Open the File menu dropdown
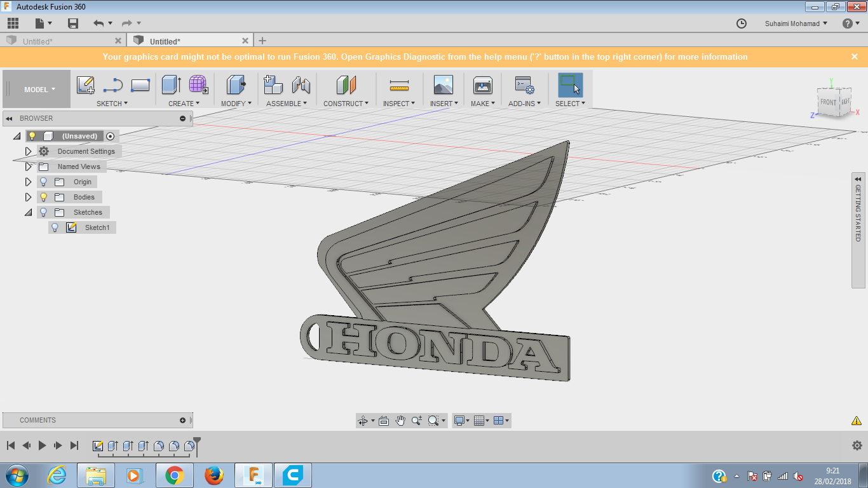 point(43,24)
